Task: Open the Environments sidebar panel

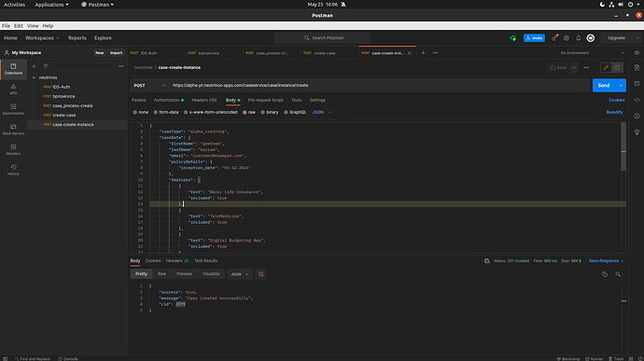Action: pos(13,109)
